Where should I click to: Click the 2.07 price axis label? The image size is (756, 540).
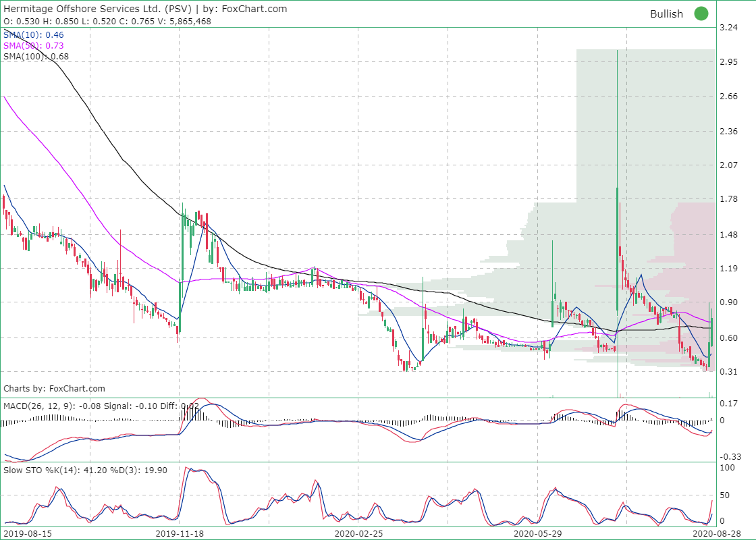(728, 165)
